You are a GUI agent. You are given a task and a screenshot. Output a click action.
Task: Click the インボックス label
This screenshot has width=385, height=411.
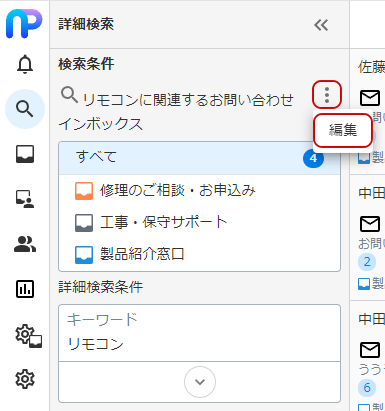pyautogui.click(x=101, y=124)
